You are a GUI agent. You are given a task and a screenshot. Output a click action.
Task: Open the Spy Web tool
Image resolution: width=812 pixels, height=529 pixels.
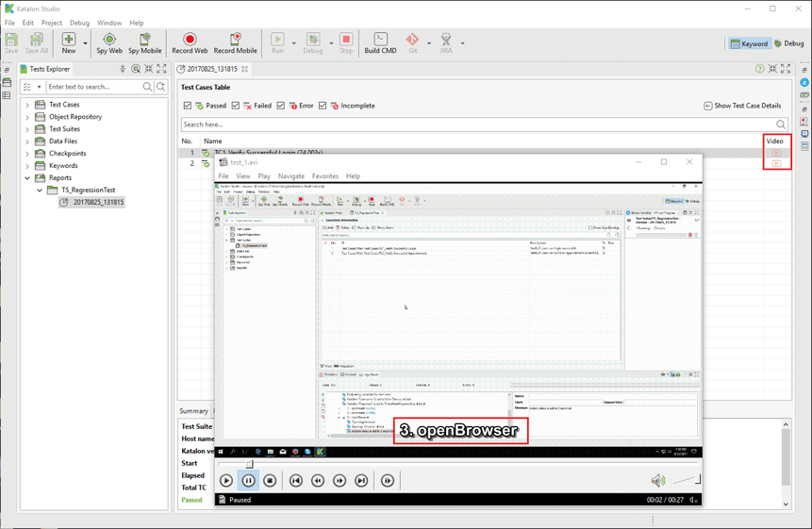coord(109,42)
